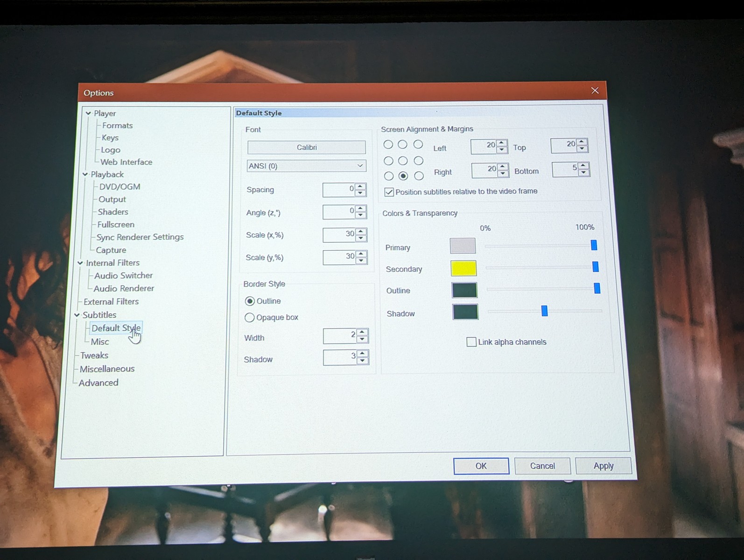Image resolution: width=744 pixels, height=560 pixels.
Task: Open the External Filters page
Action: click(111, 302)
